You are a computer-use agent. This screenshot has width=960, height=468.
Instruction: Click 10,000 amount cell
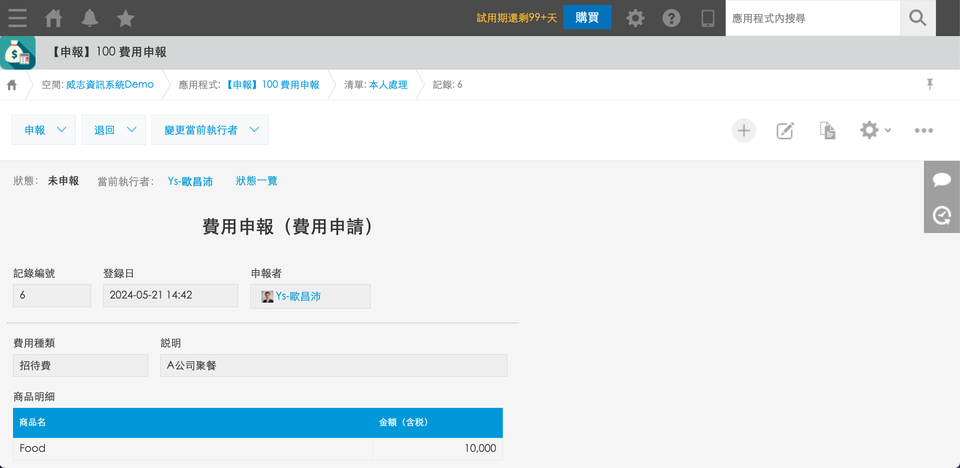pos(438,448)
